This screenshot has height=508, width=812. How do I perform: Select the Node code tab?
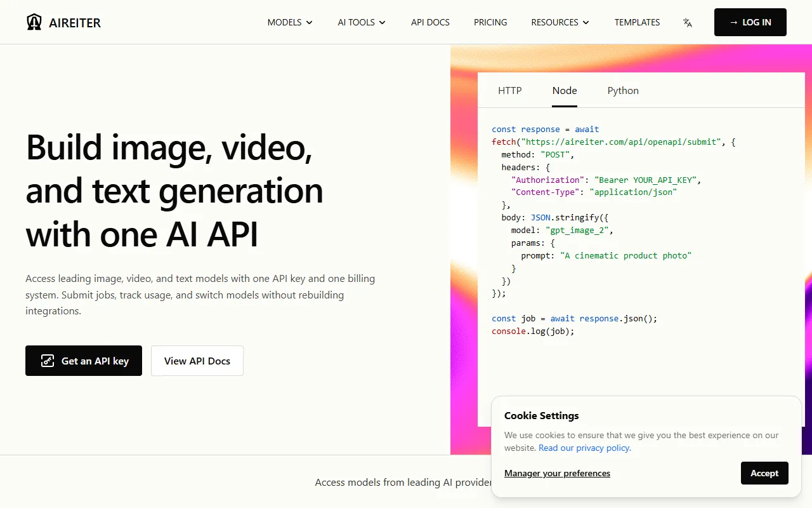click(x=565, y=90)
